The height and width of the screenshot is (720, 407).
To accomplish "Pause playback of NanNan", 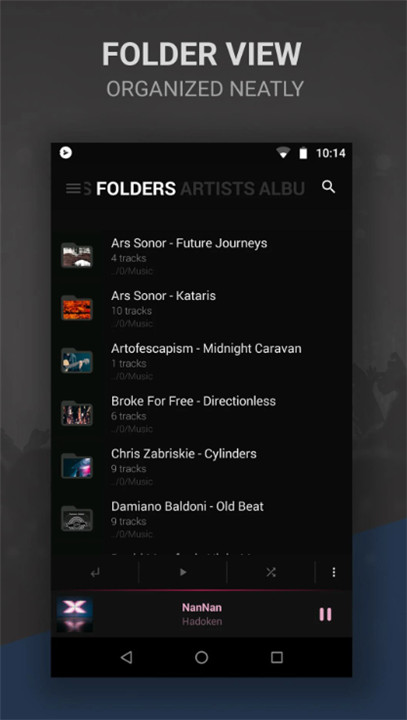I will point(325,614).
